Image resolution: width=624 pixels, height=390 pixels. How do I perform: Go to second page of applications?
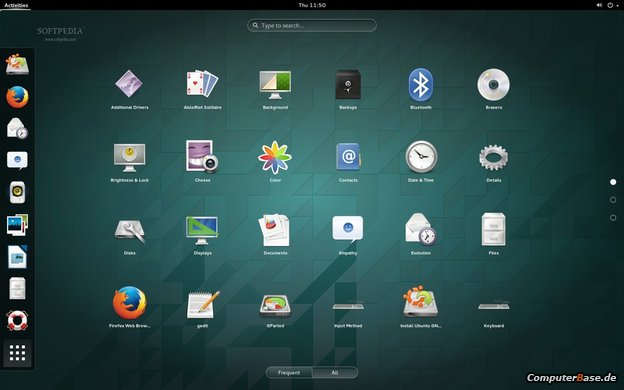click(x=613, y=200)
